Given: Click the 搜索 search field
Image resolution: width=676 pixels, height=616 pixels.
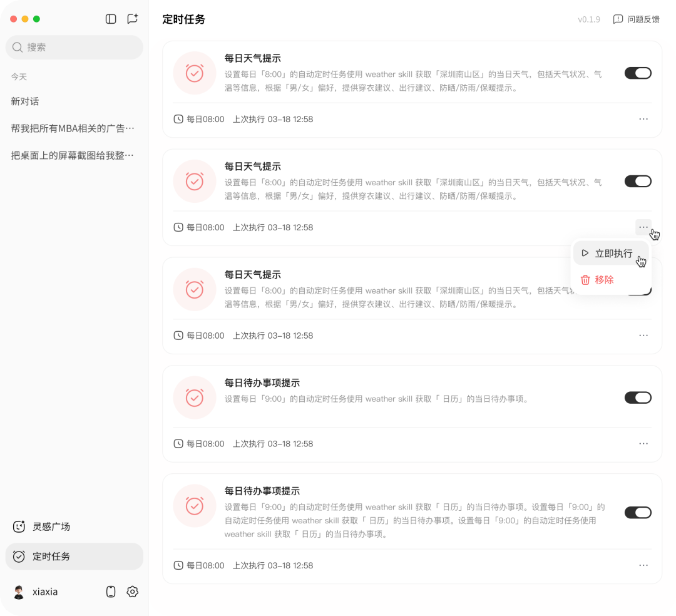Looking at the screenshot, I should [74, 47].
